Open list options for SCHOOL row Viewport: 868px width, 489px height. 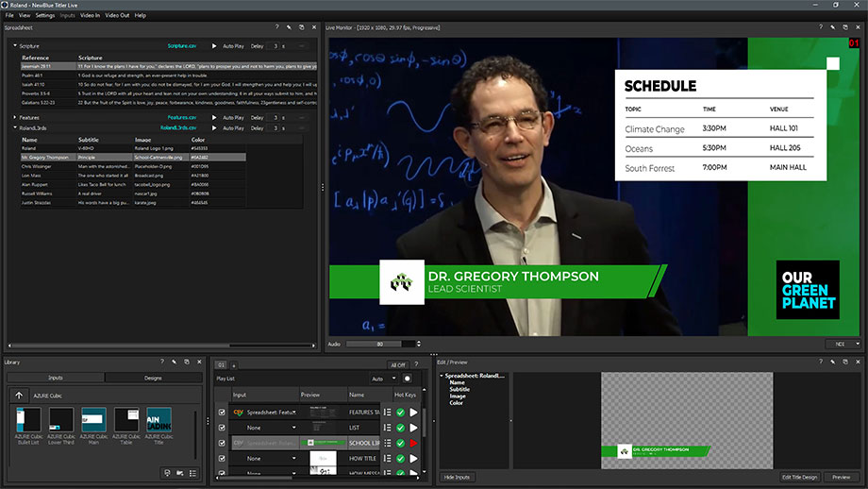387,443
